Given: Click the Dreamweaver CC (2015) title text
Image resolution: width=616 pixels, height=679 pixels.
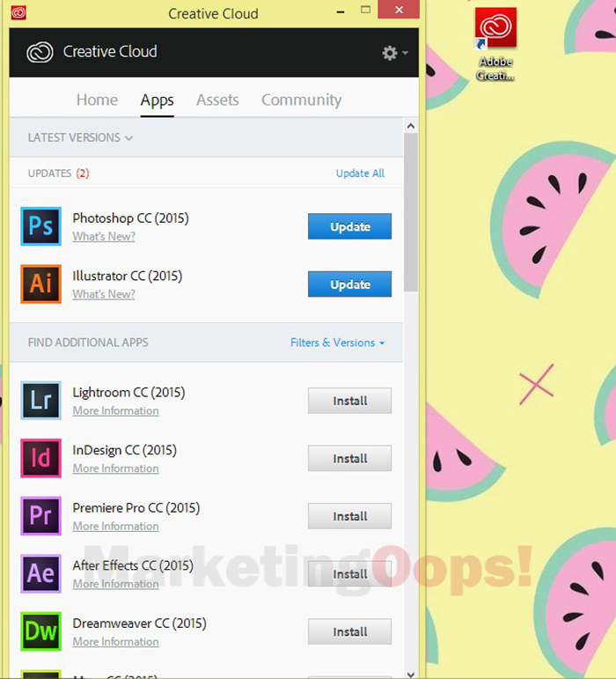Looking at the screenshot, I should pos(139,624).
